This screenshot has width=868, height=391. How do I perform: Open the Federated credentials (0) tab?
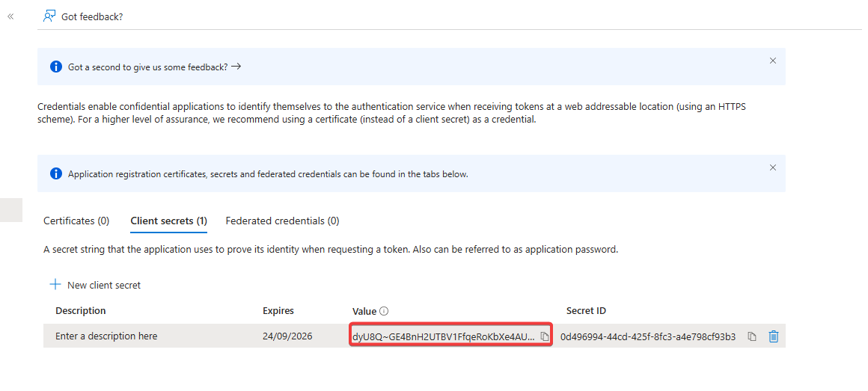coord(282,221)
